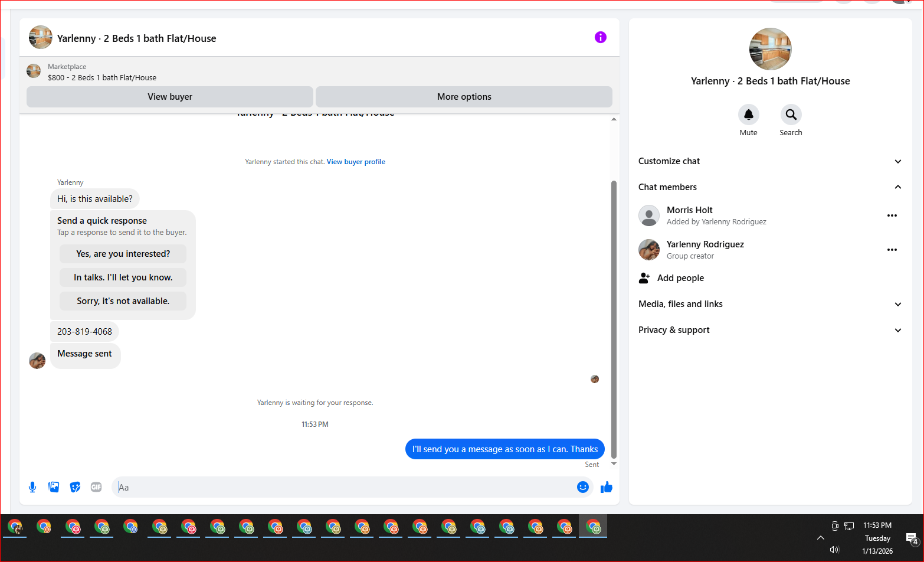Open conversation information via purple info icon
The width and height of the screenshot is (924, 562).
coord(601,37)
